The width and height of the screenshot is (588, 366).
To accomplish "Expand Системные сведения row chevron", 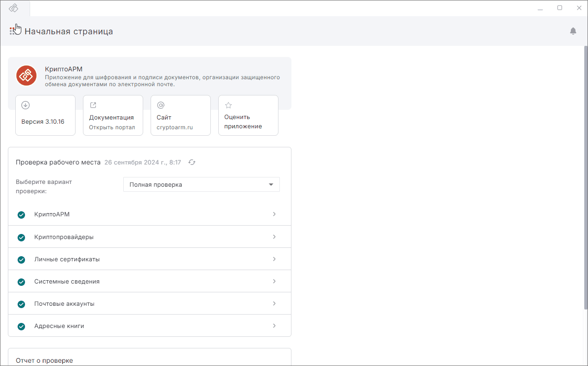I will (274, 281).
